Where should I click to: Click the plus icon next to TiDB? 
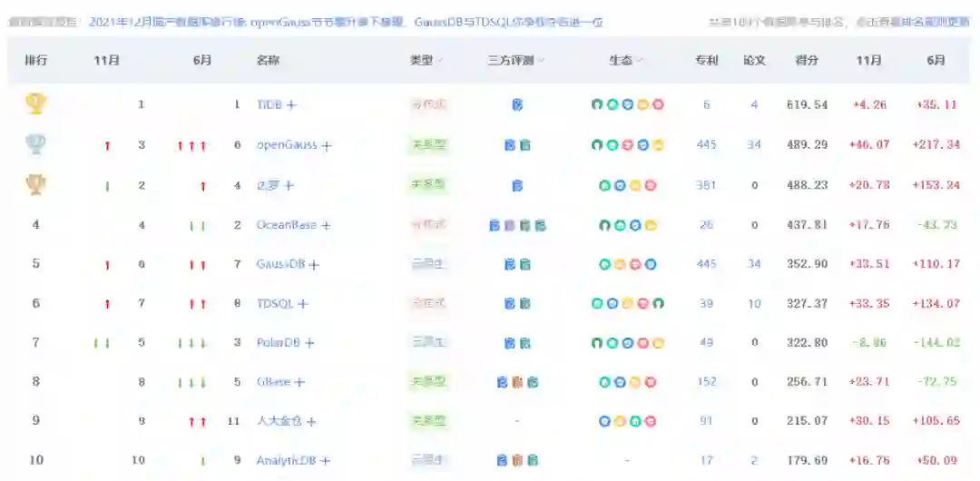pyautogui.click(x=291, y=105)
